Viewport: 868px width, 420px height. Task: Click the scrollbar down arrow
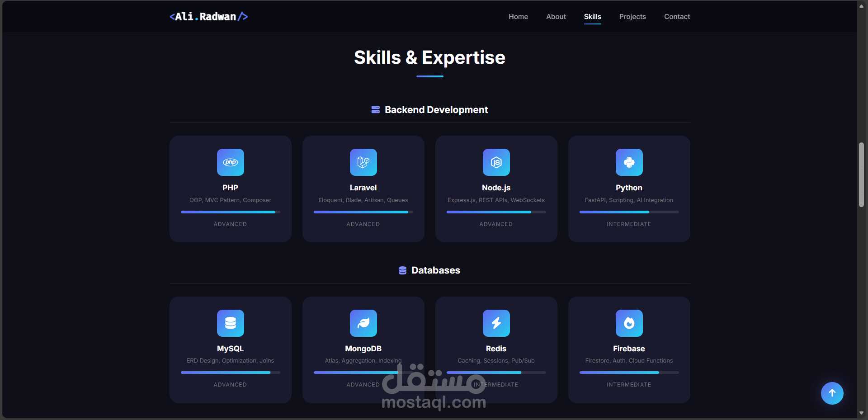861,413
